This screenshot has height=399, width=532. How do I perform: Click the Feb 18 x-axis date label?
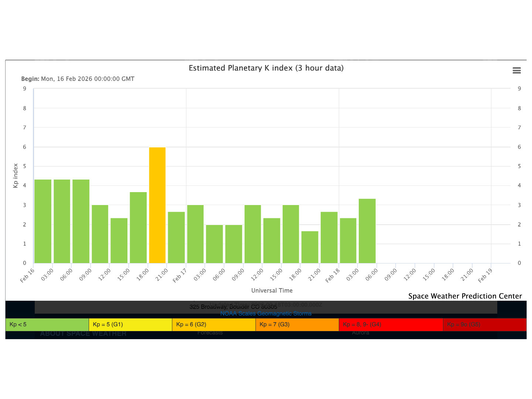tap(332, 276)
